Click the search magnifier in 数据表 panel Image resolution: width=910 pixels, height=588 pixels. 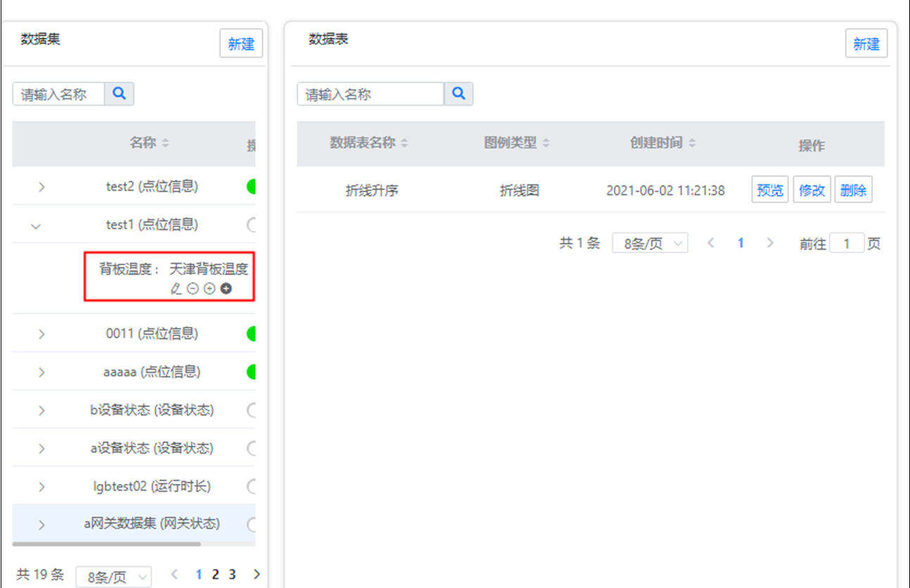click(459, 94)
